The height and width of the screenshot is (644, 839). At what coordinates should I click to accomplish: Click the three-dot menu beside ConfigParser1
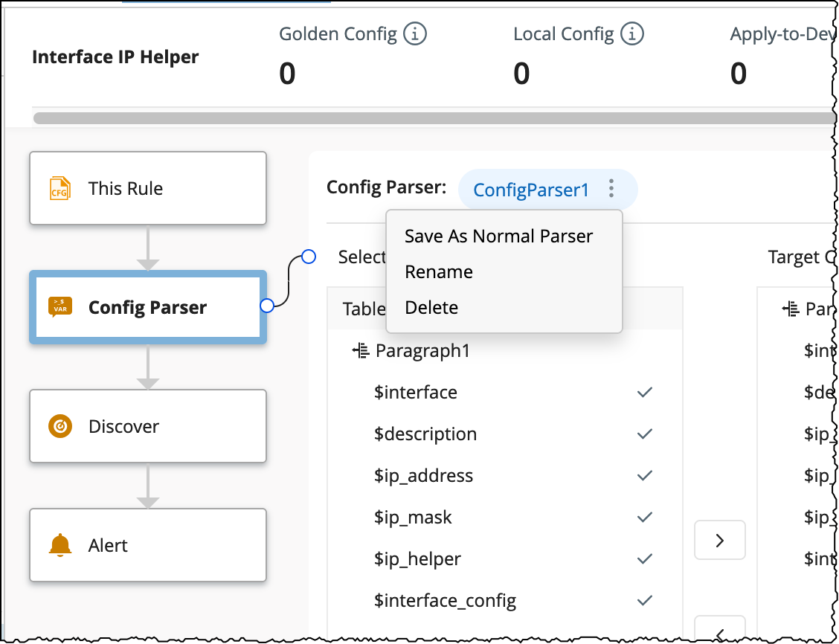tap(611, 189)
